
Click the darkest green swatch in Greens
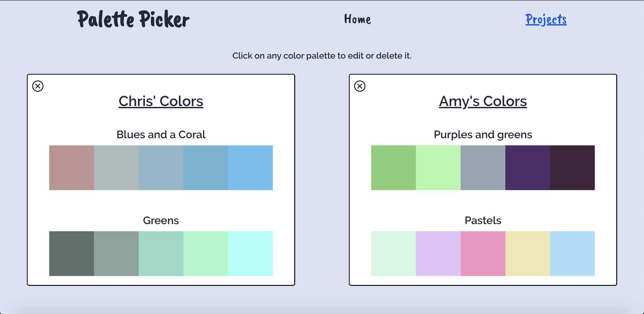[x=72, y=253]
